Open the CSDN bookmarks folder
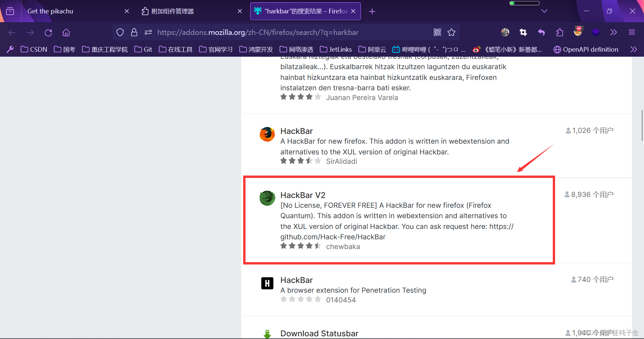This screenshot has height=339, width=644. click(x=34, y=49)
